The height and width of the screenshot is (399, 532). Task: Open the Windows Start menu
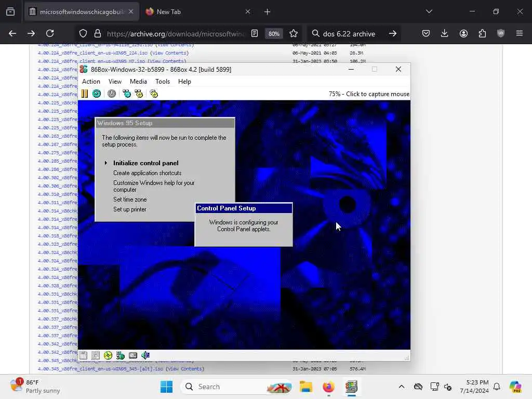coord(166,387)
